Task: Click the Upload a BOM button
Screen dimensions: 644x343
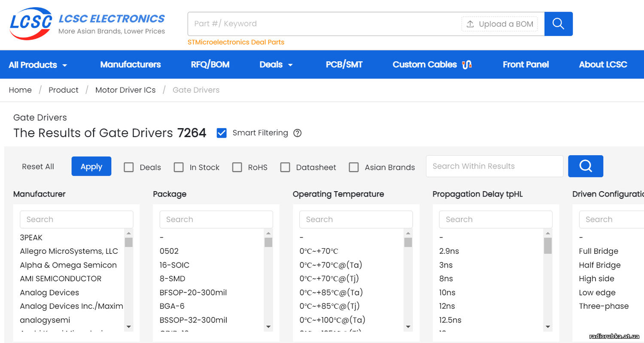Action: [x=500, y=24]
